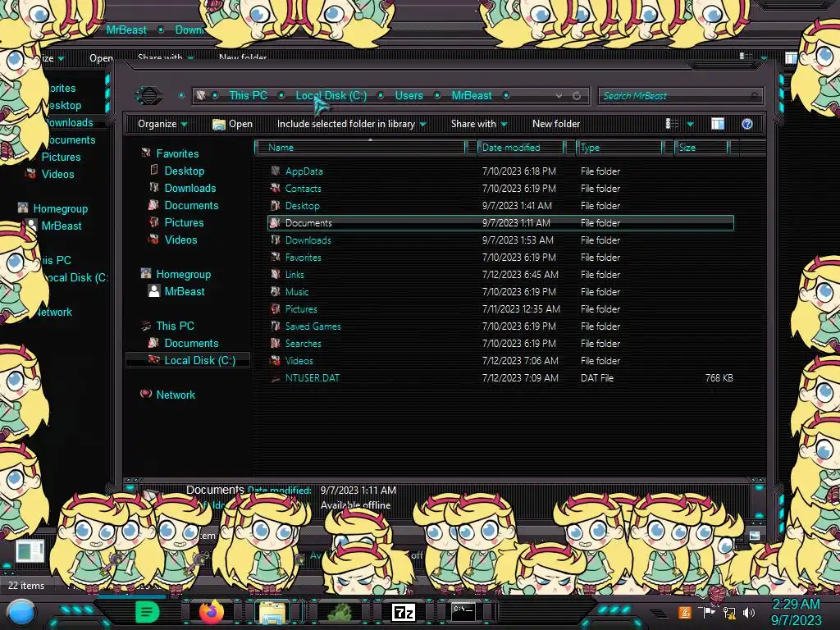Select the Documents folder icon in the file list

[276, 222]
